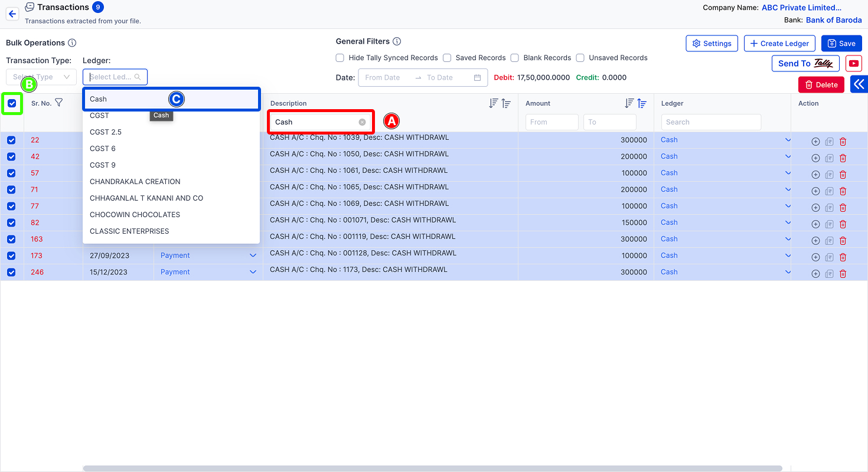Viewport: 868px width, 472px height.
Task: Focus the Amount To filter input
Action: 609,122
